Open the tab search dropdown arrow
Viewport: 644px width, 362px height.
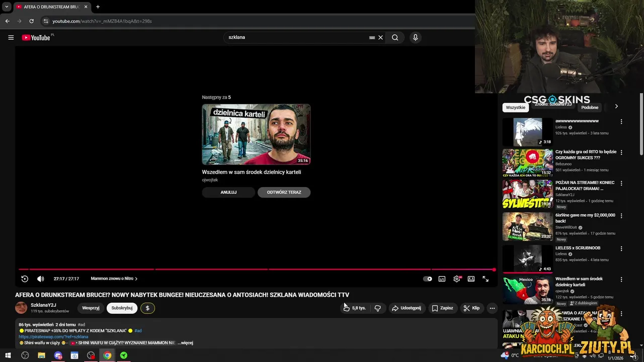(x=7, y=7)
